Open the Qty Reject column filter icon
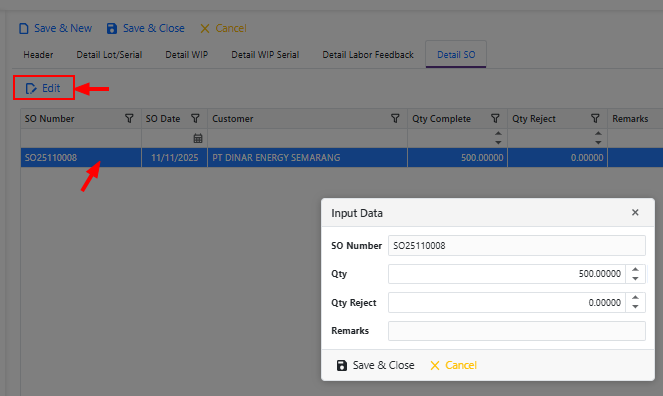The width and height of the screenshot is (663, 396). [x=595, y=118]
